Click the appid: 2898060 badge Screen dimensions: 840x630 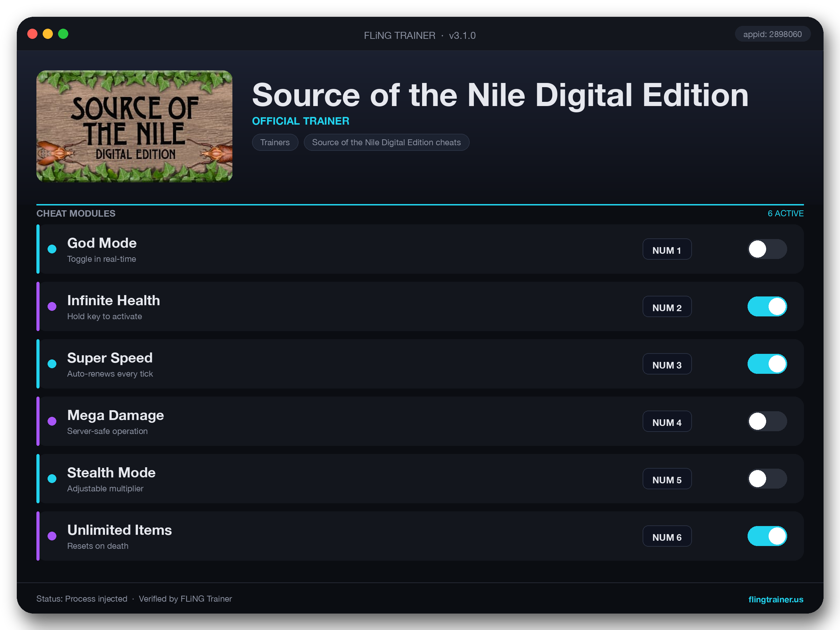(x=772, y=34)
